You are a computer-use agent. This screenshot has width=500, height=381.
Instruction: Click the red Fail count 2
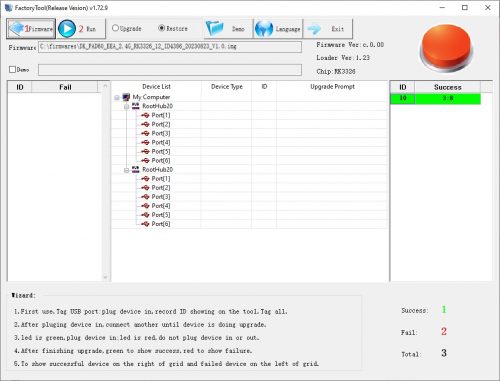click(x=444, y=331)
